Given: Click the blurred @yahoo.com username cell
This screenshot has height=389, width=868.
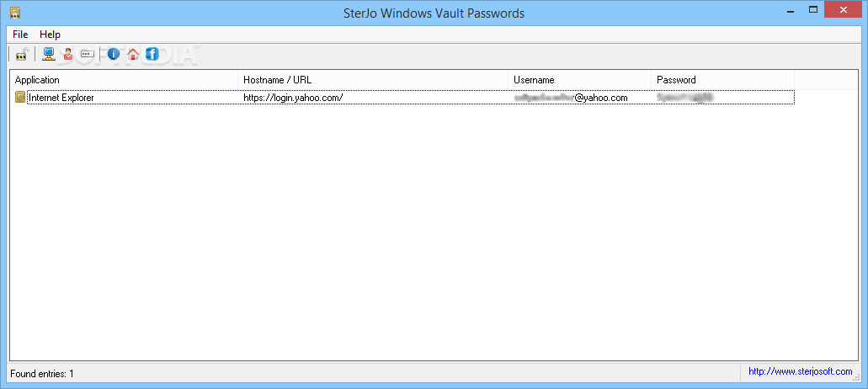Looking at the screenshot, I should pyautogui.click(x=571, y=98).
